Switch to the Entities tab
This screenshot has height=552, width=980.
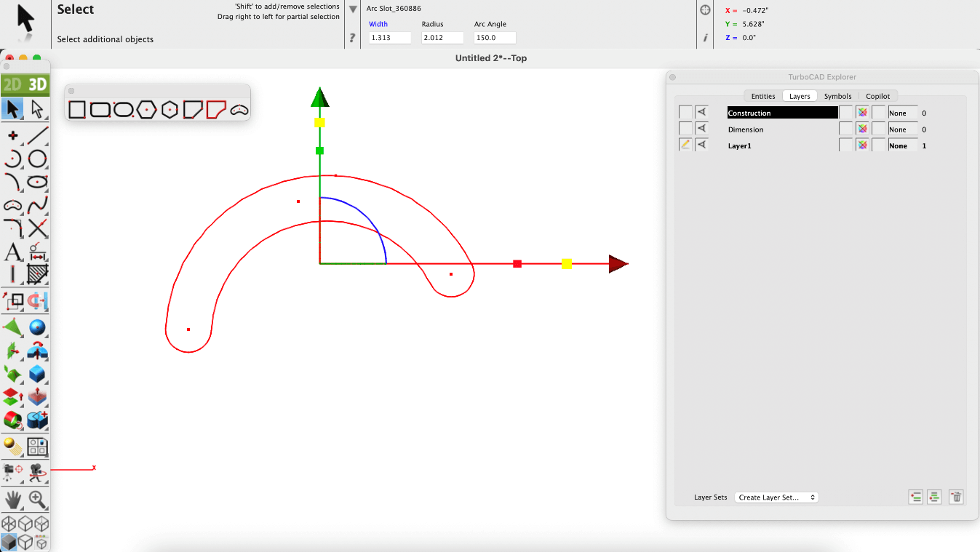click(763, 96)
